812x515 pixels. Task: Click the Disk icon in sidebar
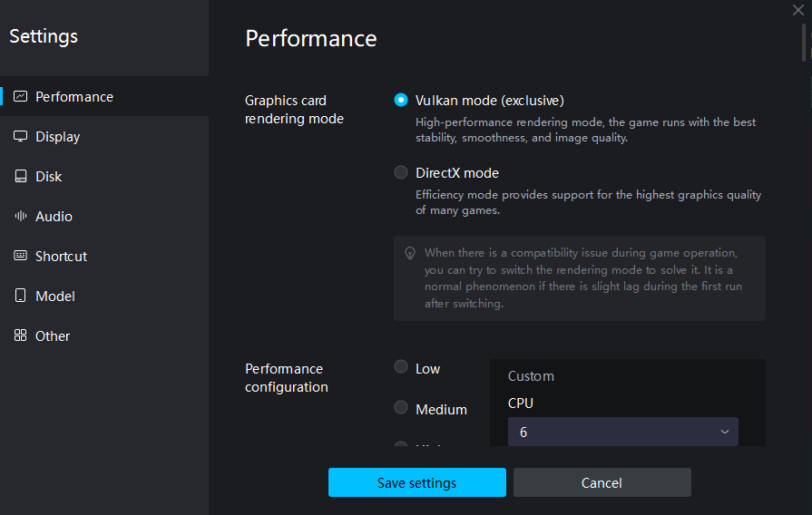pyautogui.click(x=20, y=177)
